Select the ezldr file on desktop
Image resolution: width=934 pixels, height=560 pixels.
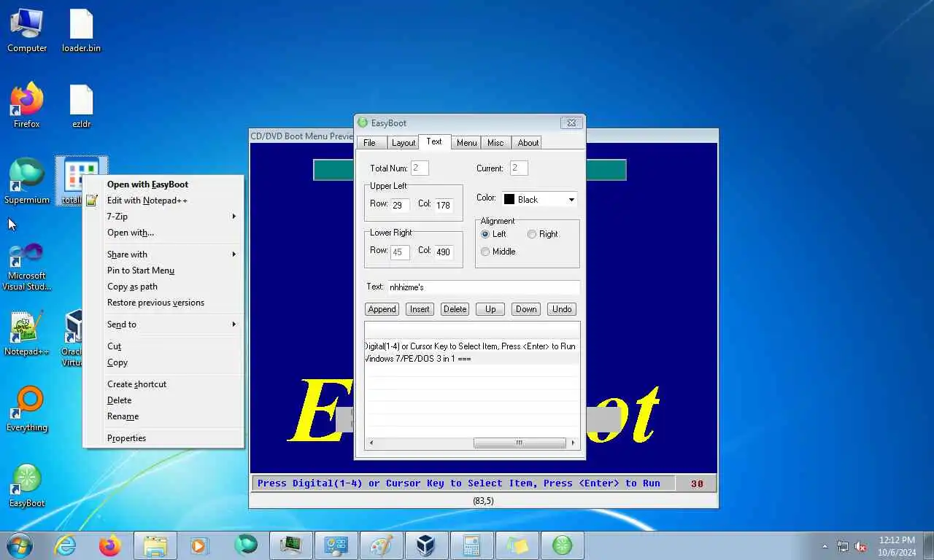pos(81,106)
